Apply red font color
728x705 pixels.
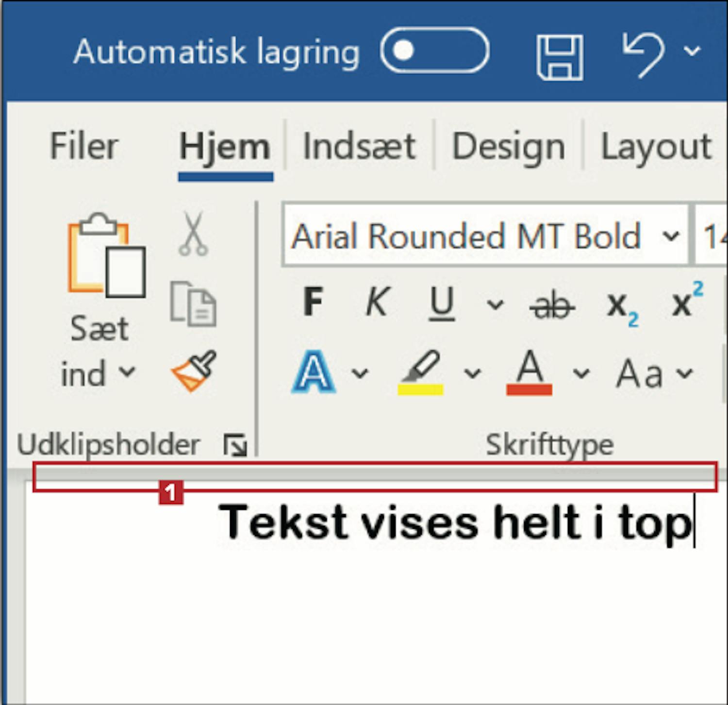[x=529, y=372]
